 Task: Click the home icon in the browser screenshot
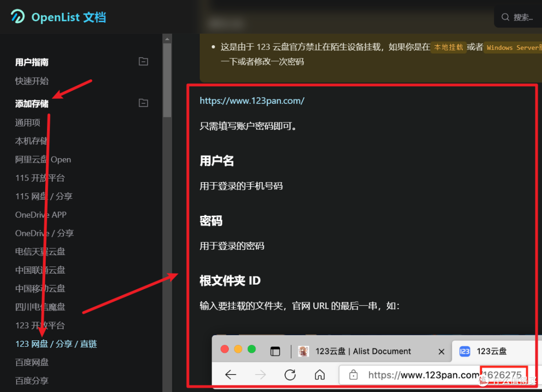tap(320, 374)
